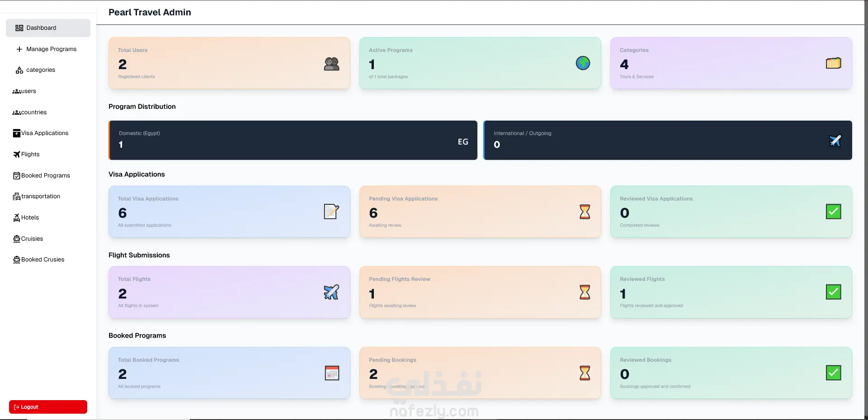This screenshot has height=420, width=868.
Task: Click 'Completed reviews' caption
Action: (x=640, y=225)
